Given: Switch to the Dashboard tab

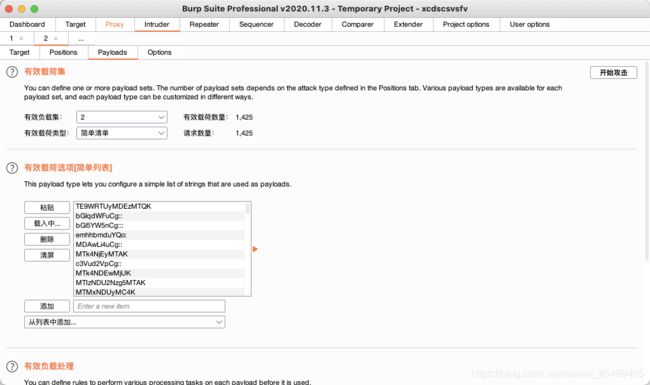Looking at the screenshot, I should point(27,24).
